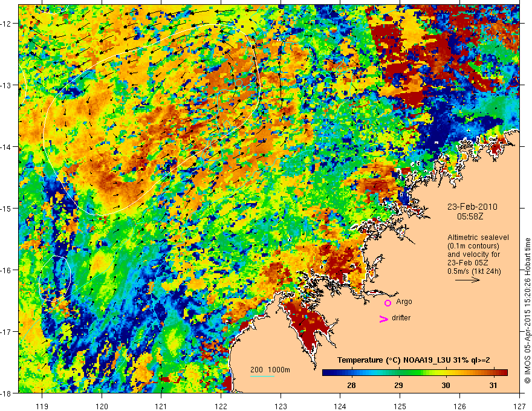This screenshot has width=532, height=411.
Task: Click the latitude axis label -14
Action: tap(7, 147)
